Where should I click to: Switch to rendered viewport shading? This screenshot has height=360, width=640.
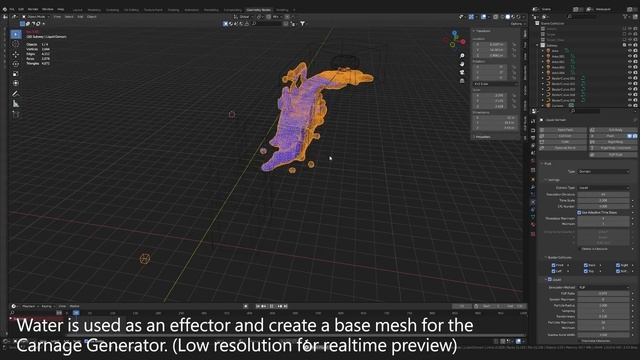[x=518, y=17]
